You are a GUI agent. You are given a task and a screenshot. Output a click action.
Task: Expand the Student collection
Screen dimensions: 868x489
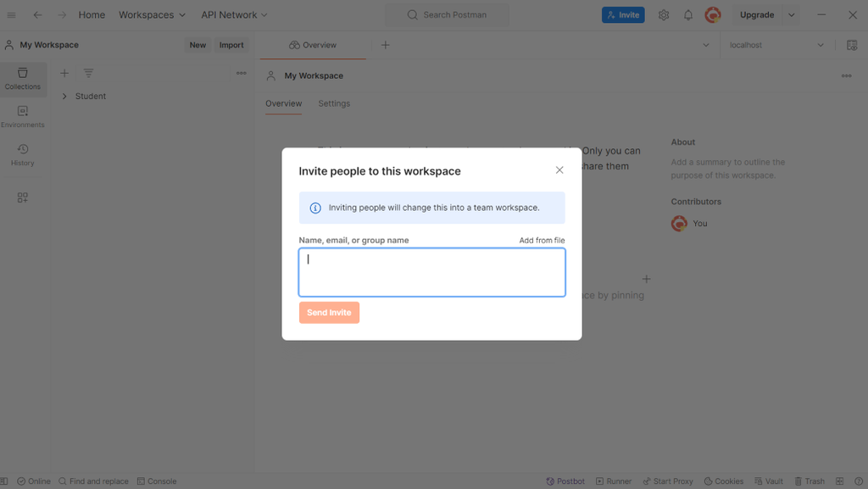click(64, 97)
